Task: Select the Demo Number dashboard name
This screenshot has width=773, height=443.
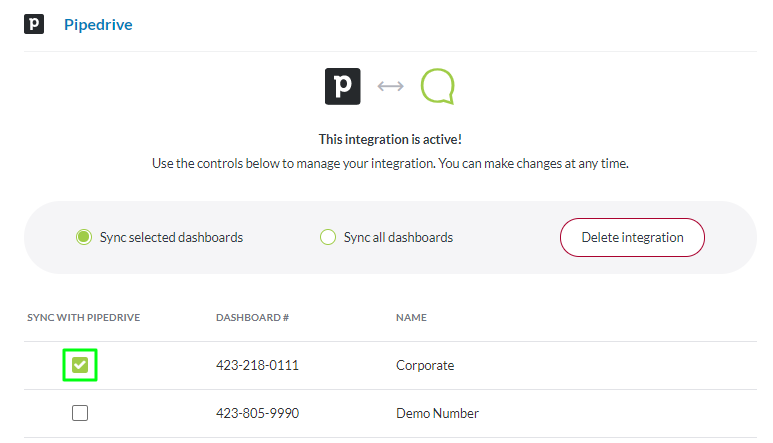Action: tap(437, 413)
